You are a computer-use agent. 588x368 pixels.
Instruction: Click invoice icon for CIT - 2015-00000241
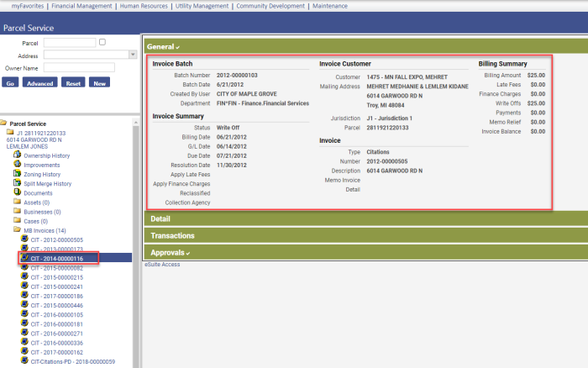point(24,286)
